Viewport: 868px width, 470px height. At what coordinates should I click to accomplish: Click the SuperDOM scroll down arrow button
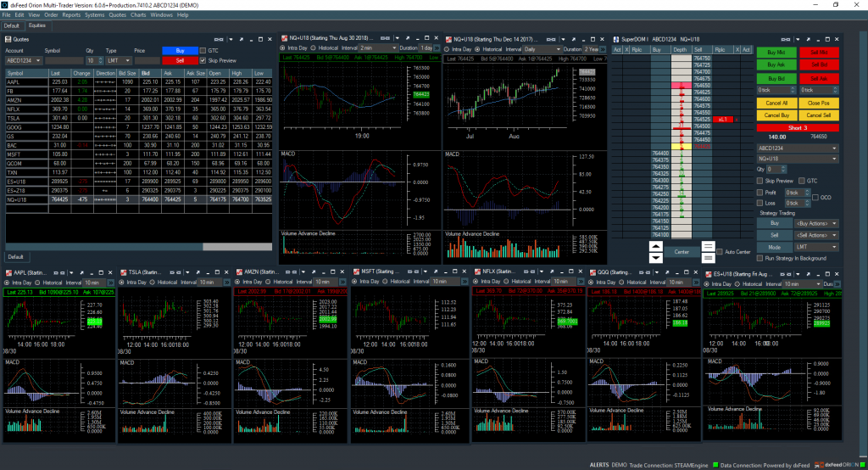click(x=655, y=257)
